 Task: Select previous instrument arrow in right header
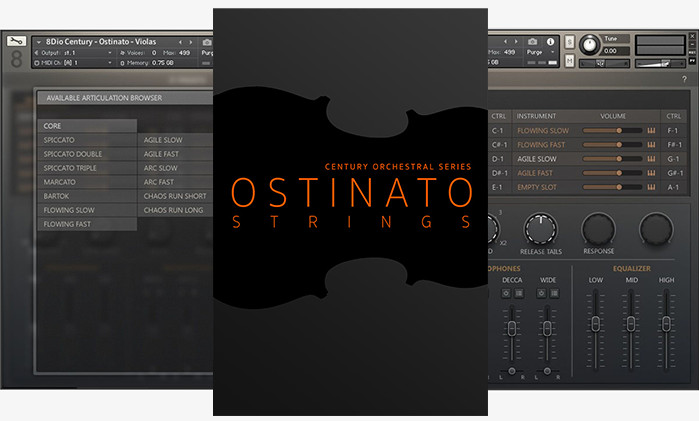(x=506, y=41)
